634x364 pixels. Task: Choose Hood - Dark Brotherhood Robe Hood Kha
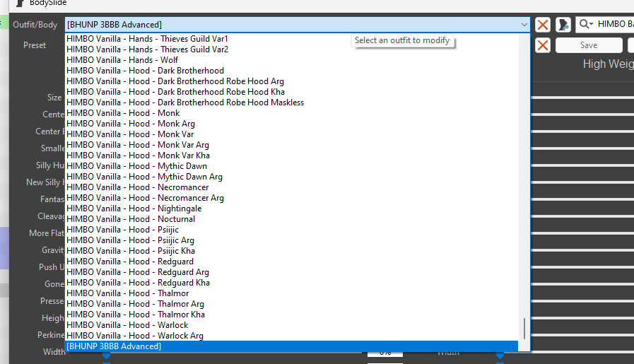291,92
